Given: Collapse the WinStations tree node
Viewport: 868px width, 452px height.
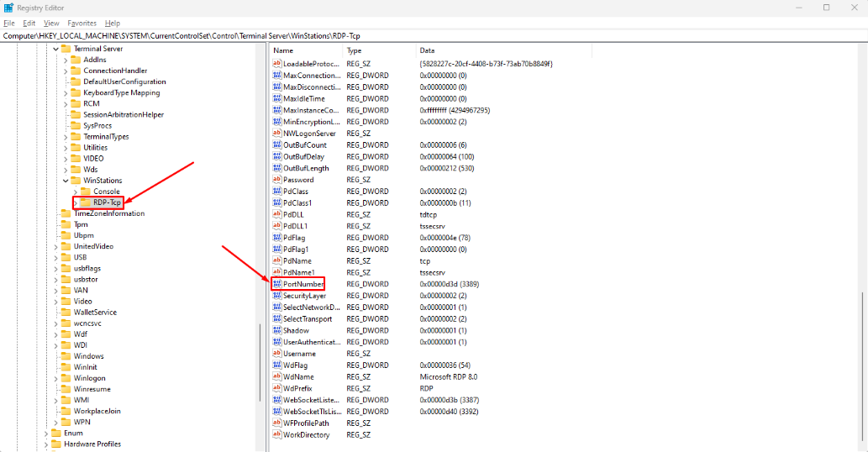Looking at the screenshot, I should tap(66, 181).
